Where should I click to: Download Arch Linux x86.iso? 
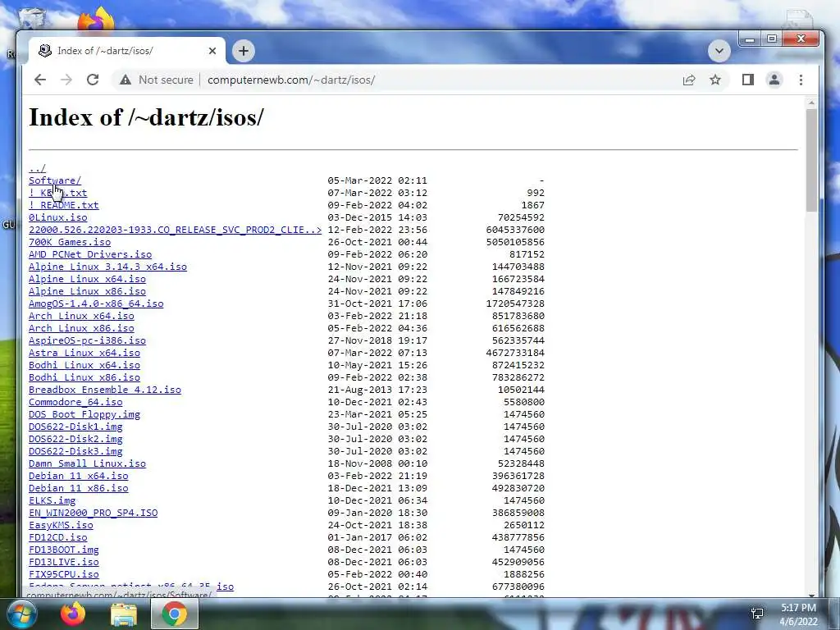[x=81, y=328]
